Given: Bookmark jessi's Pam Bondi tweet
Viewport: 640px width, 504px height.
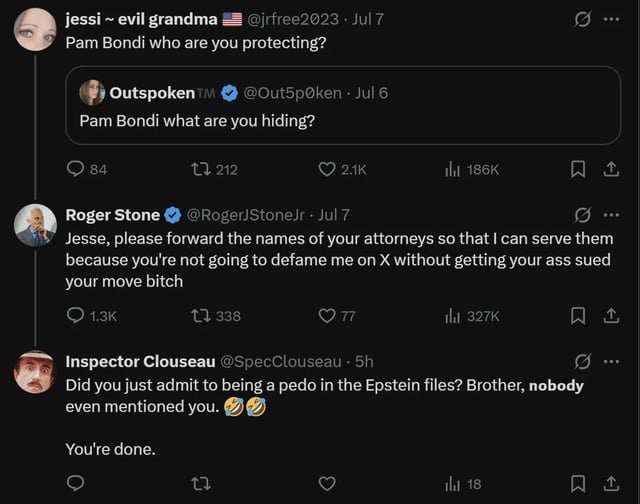Looking at the screenshot, I should [579, 170].
